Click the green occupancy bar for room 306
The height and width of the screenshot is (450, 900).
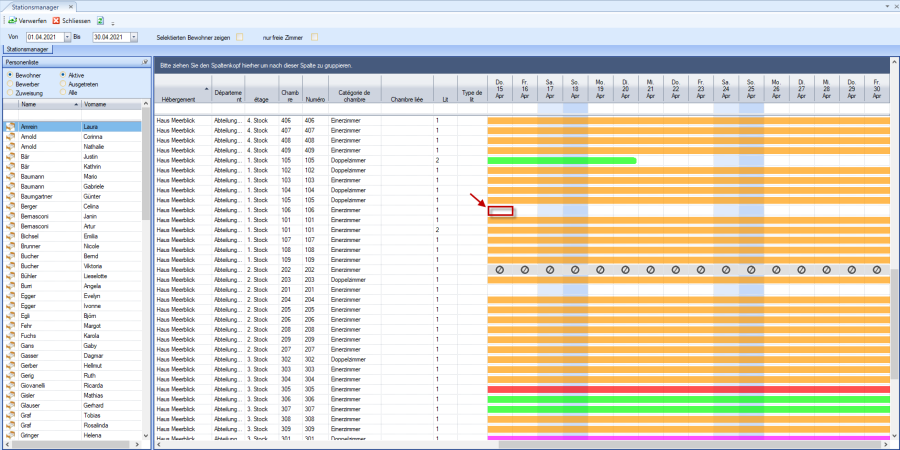689,399
